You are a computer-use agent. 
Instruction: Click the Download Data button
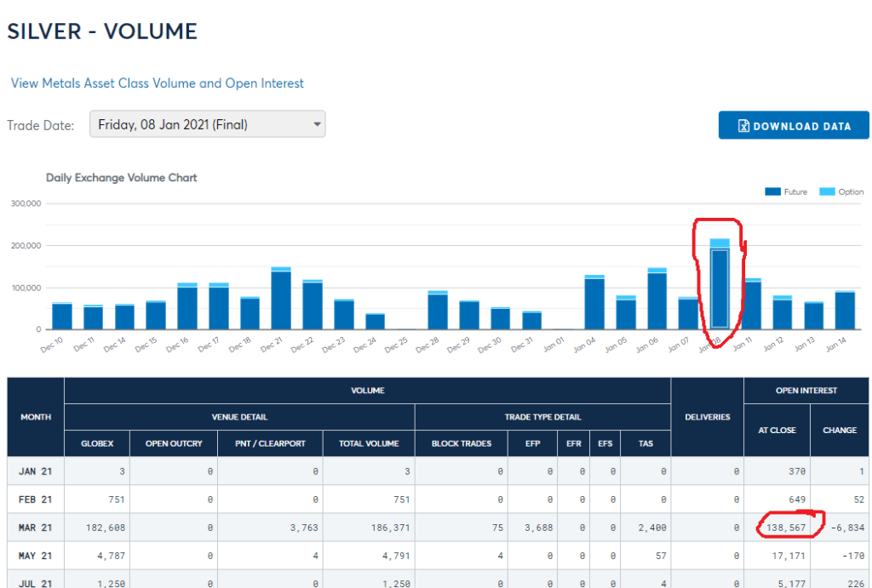click(x=794, y=125)
